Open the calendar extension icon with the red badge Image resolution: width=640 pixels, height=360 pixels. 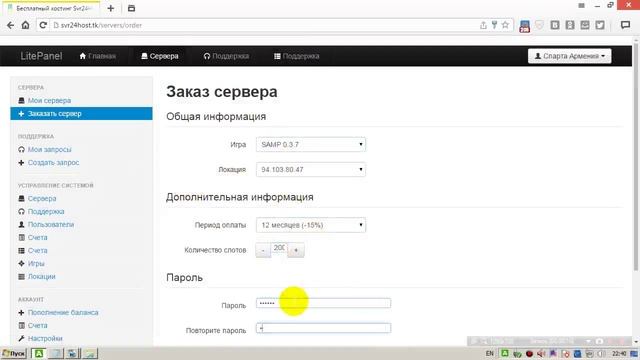pos(524,26)
